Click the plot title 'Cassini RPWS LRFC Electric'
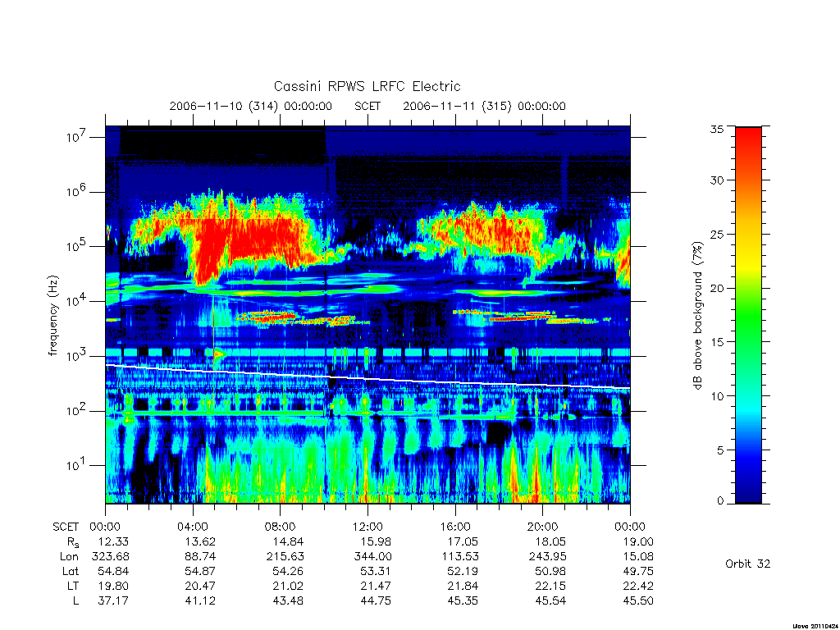This screenshot has width=840, height=630. pos(367,86)
